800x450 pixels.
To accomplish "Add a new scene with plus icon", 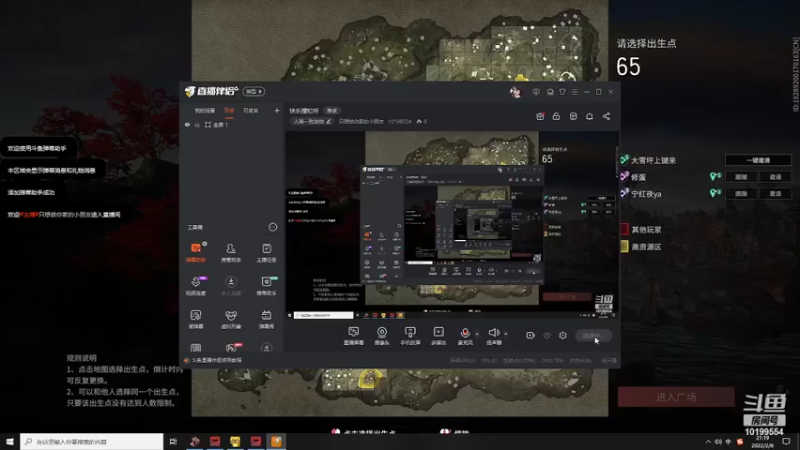I will pyautogui.click(x=277, y=110).
